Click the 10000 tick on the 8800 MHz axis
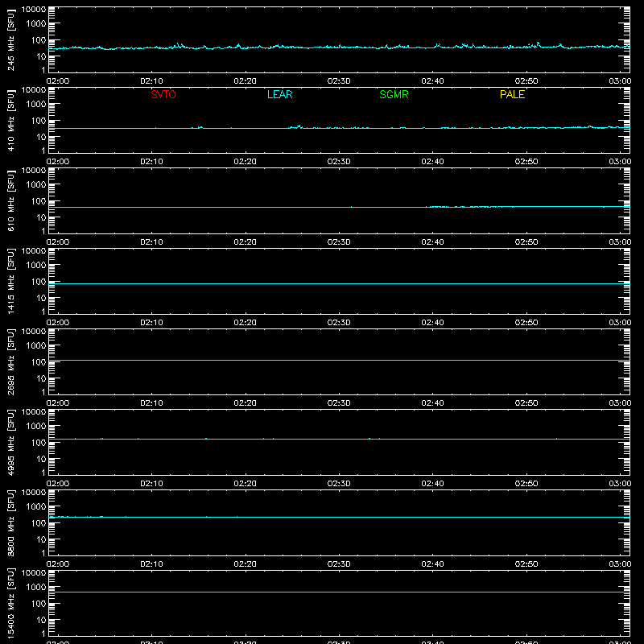This screenshot has height=644, width=644. [x=34, y=493]
